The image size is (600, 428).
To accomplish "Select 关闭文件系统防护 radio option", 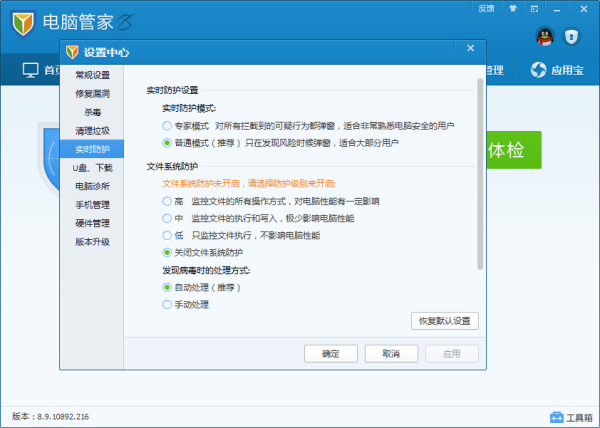I will 167,252.
